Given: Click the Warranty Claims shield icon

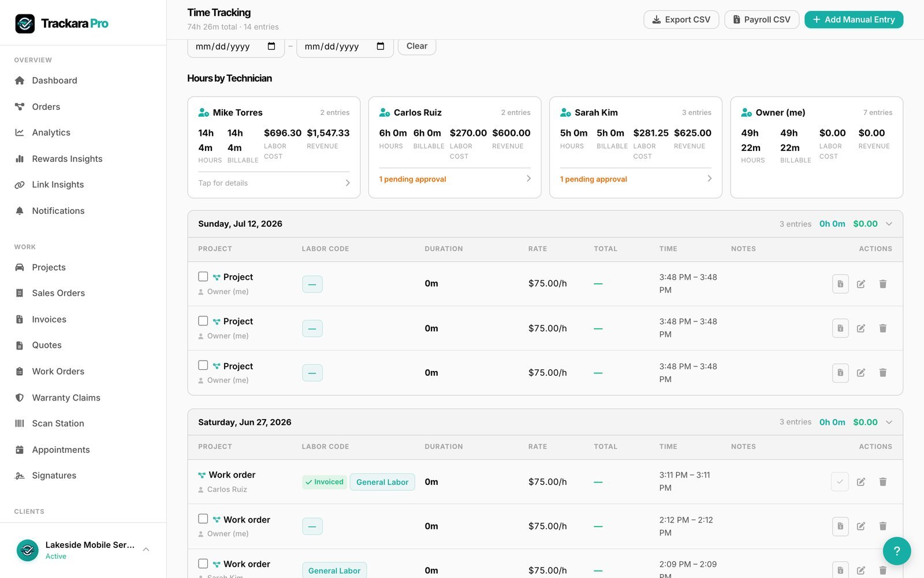Looking at the screenshot, I should (x=20, y=398).
